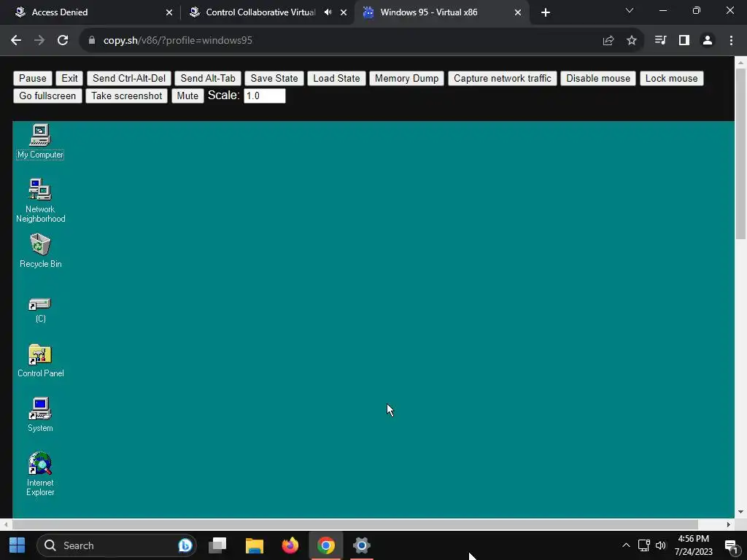Select the Recycle Bin icon

[40, 251]
